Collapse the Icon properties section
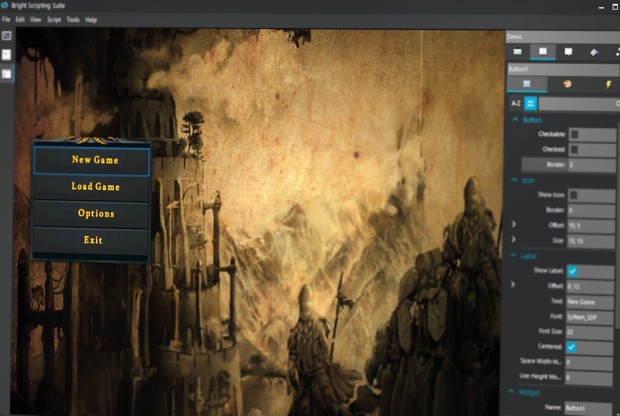This screenshot has width=620, height=416. [514, 180]
